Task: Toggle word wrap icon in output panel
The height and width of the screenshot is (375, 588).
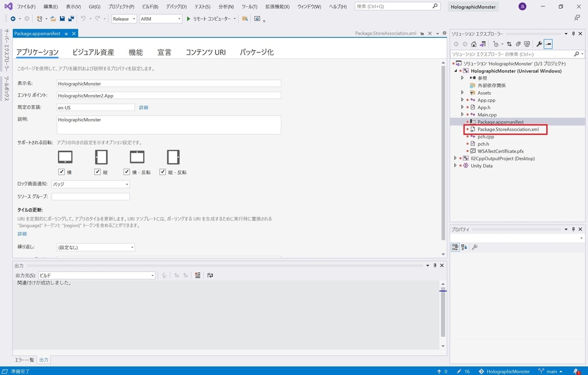Action: (x=210, y=275)
